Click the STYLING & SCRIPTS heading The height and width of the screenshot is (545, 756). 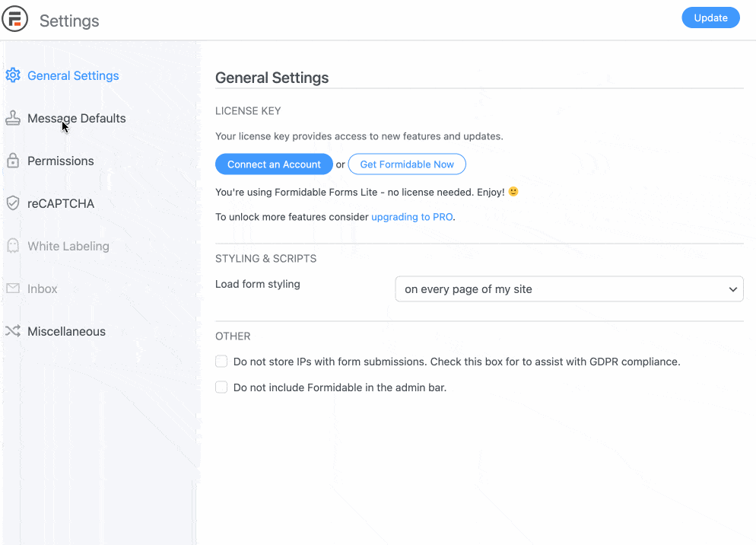pyautogui.click(x=266, y=259)
